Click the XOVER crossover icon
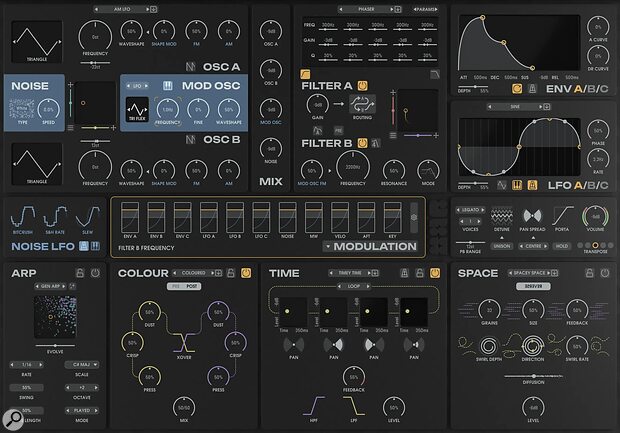The height and width of the screenshot is (433, 620). coord(183,342)
